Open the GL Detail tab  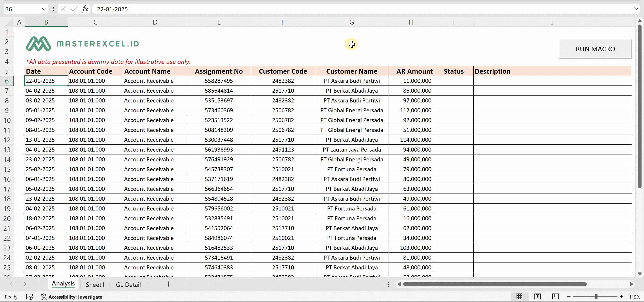(128, 285)
